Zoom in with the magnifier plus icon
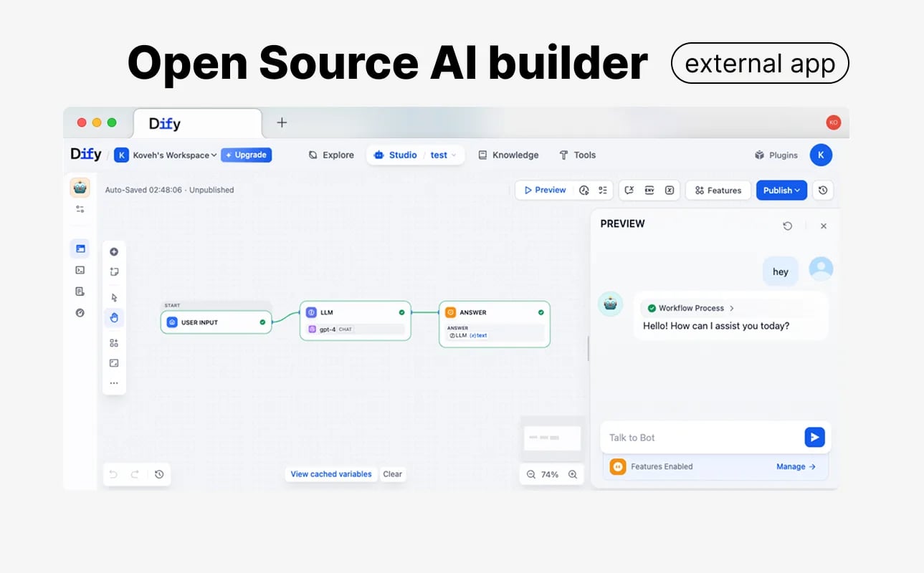 (x=573, y=474)
